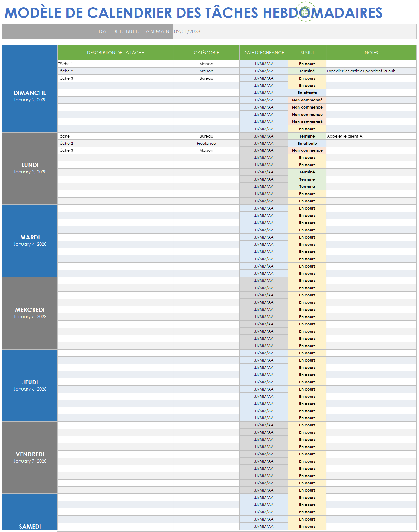
Task: Select Tâche 1 under LUNDI
Action: tap(115, 136)
